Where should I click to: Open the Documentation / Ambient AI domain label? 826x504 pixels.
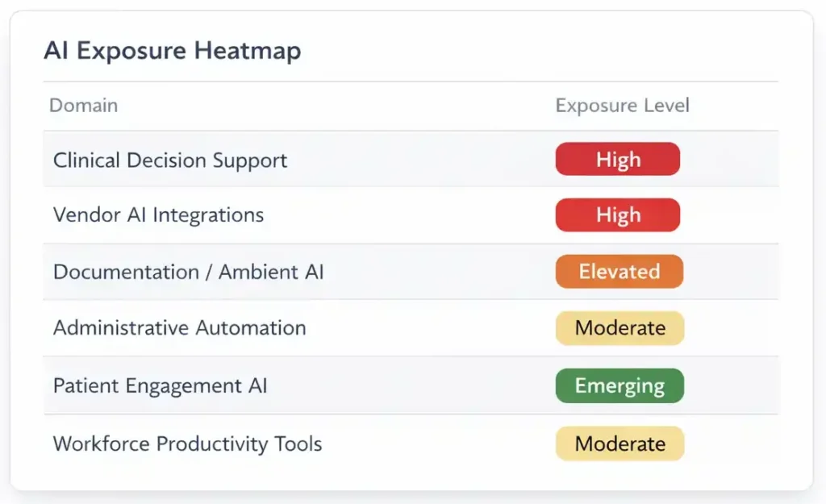point(188,272)
